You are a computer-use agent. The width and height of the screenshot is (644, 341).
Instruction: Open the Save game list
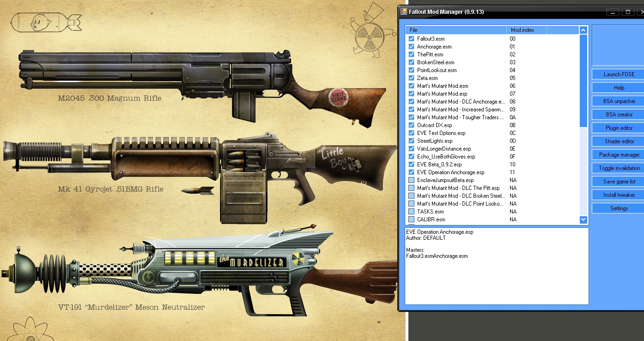[x=619, y=182]
